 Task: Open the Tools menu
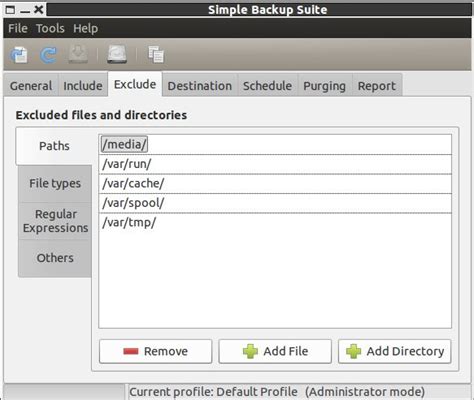coord(50,28)
